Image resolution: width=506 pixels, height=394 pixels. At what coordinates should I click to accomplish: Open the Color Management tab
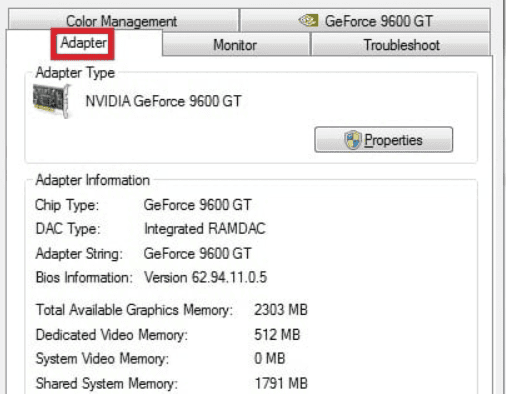123,21
